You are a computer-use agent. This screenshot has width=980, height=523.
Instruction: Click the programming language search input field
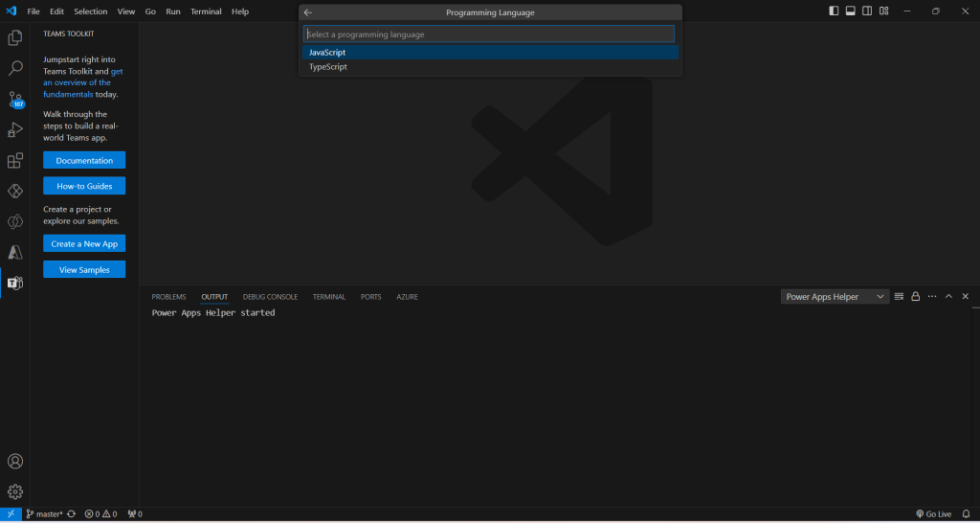click(x=490, y=34)
